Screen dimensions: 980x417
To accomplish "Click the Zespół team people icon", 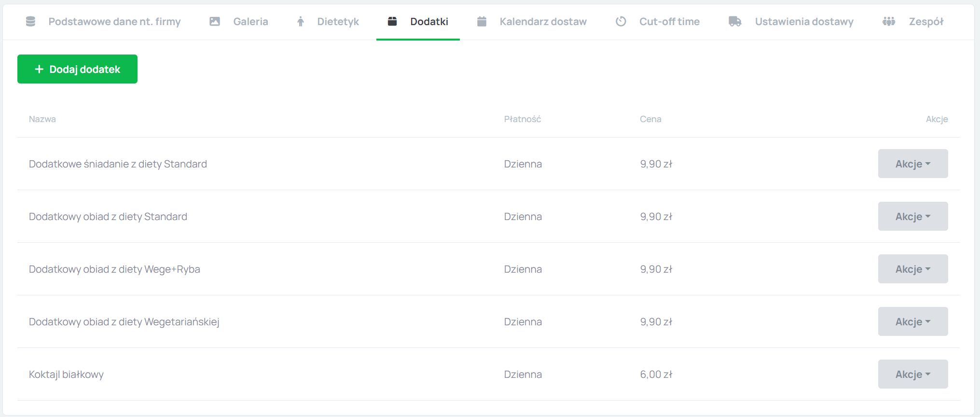I will (889, 21).
